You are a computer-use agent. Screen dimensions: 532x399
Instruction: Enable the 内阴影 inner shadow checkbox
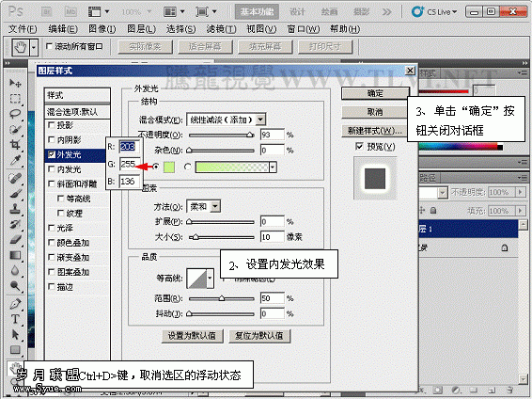(x=52, y=139)
